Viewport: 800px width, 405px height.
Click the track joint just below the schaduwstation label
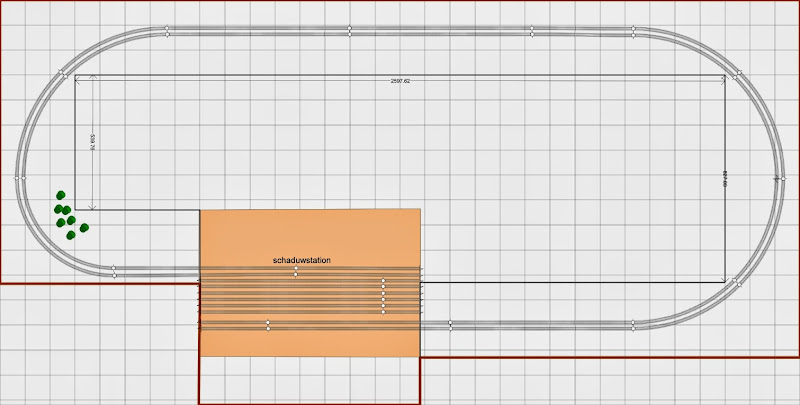(295, 272)
